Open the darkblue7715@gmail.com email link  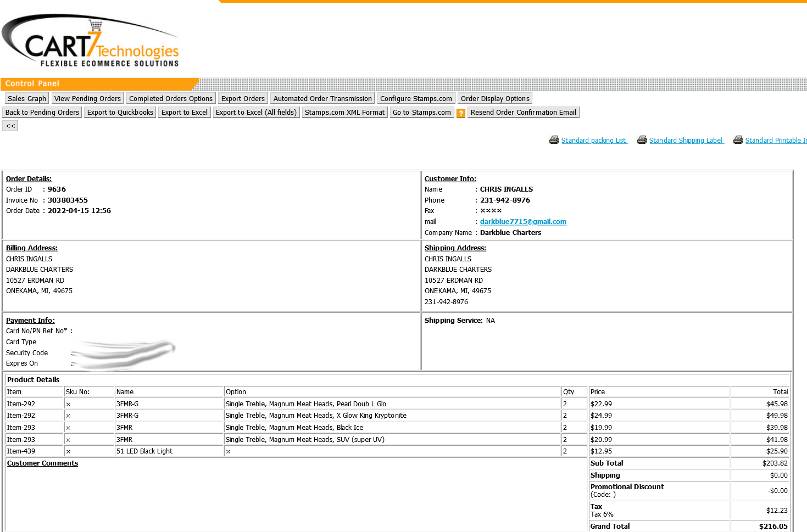(523, 222)
